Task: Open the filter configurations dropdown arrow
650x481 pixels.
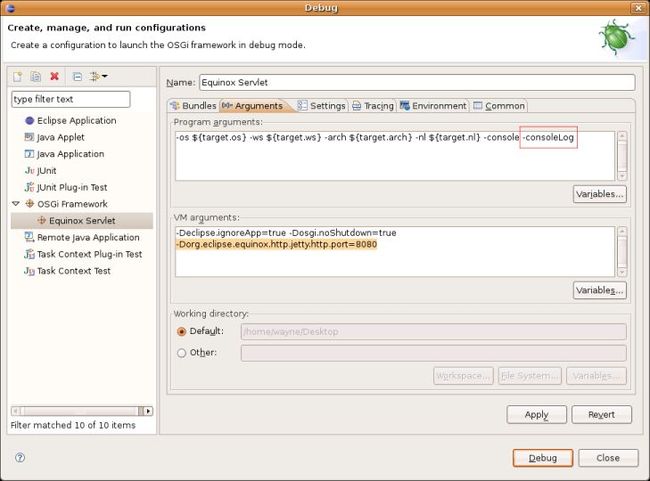Action: [x=105, y=76]
